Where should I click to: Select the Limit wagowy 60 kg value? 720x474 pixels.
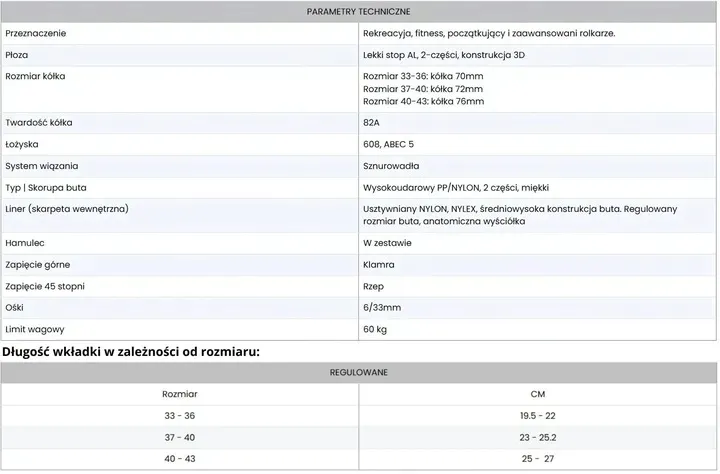(375, 329)
